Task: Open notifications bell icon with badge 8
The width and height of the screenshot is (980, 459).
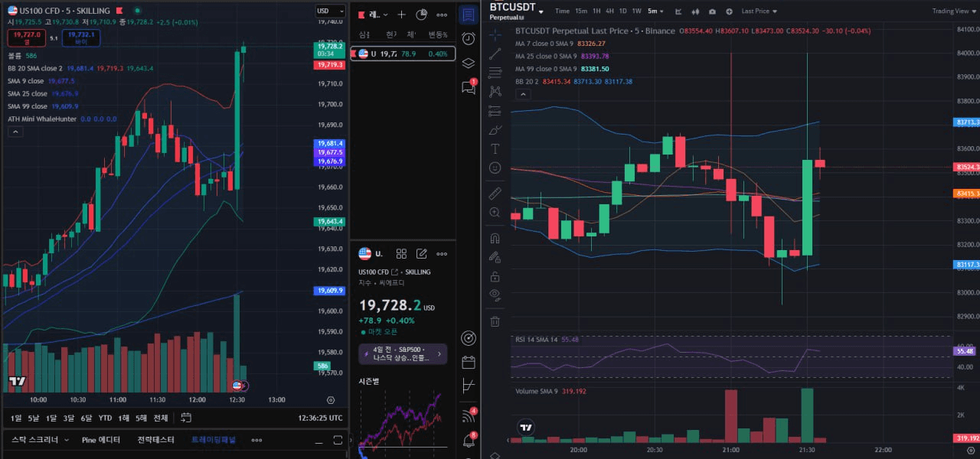Action: (469, 440)
